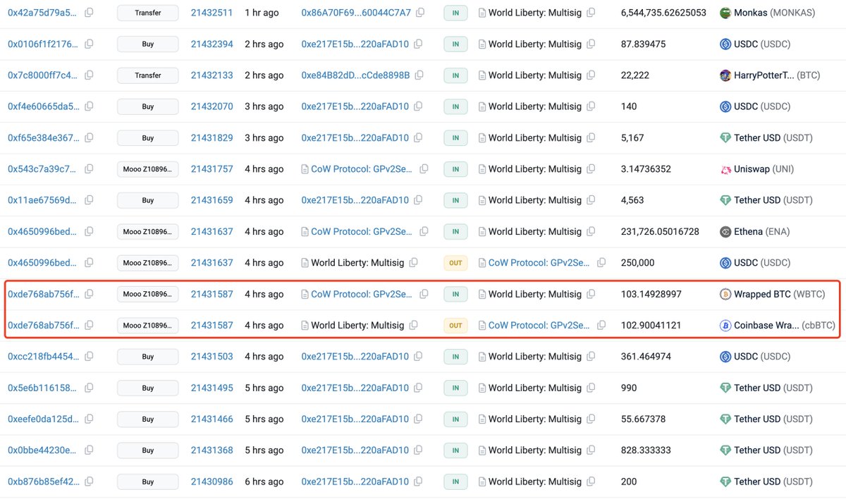
Task: View block 21432511
Action: point(211,13)
